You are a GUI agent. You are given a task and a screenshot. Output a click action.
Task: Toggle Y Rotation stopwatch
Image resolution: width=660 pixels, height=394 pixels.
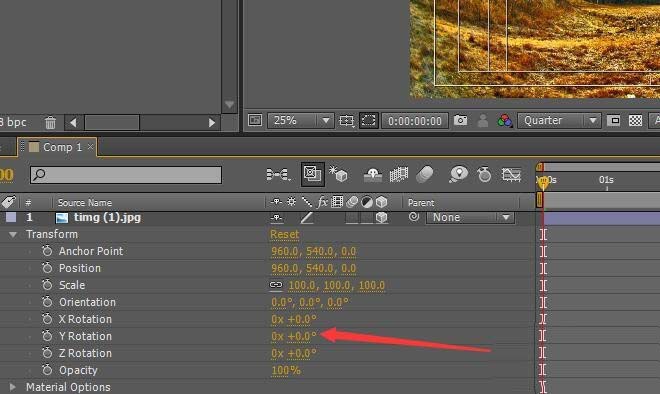tap(47, 336)
